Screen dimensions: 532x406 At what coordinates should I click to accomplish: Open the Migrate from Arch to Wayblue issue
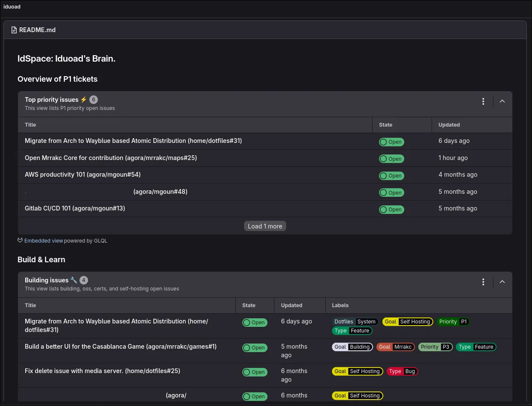(x=133, y=141)
